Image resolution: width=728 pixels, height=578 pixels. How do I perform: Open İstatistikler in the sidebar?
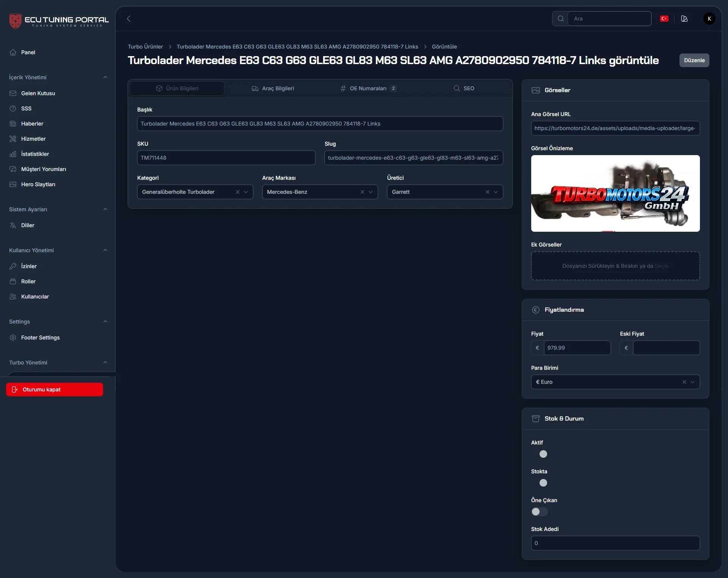point(35,154)
